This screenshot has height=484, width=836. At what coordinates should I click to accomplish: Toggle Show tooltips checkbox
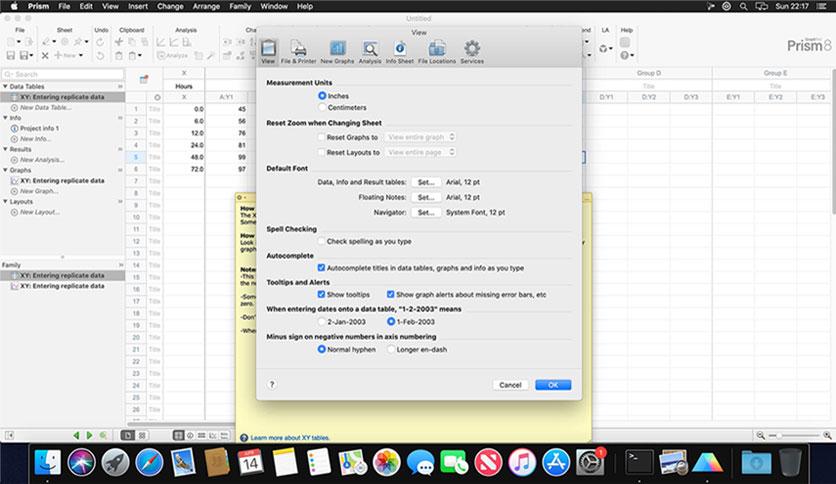[x=321, y=294]
